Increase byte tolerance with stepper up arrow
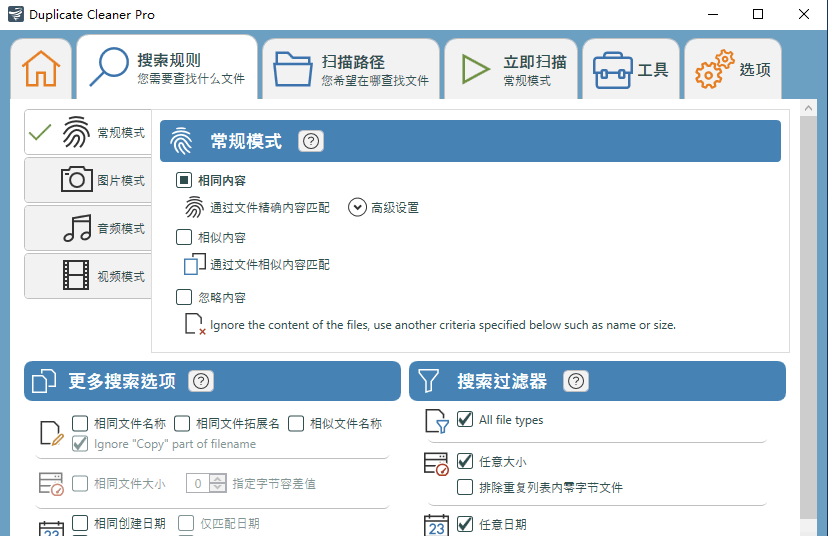Screen dimensions: 828x536 pyautogui.click(x=218, y=479)
